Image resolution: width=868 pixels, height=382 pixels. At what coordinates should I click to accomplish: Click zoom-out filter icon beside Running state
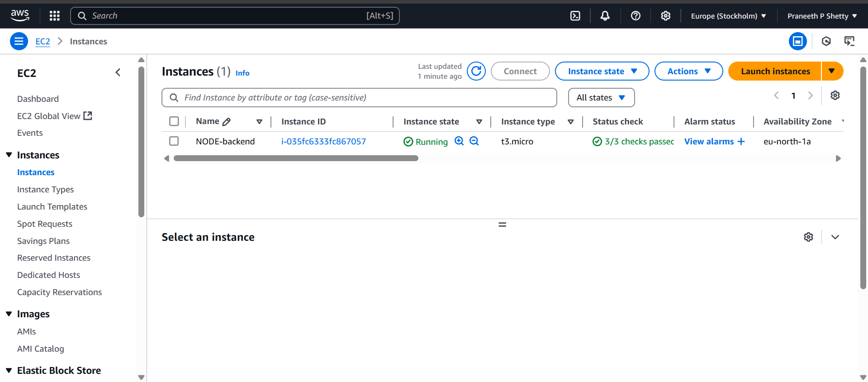click(x=474, y=141)
